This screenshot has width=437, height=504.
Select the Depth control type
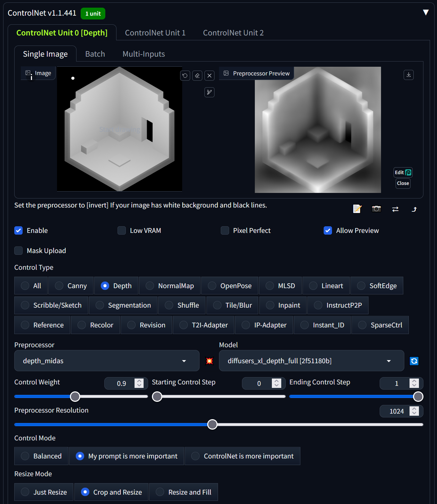[116, 286]
